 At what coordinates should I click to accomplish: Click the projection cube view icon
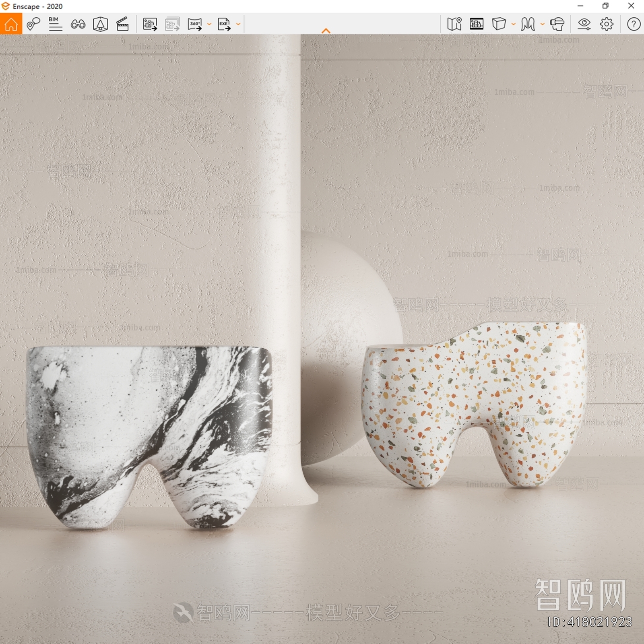tap(499, 24)
